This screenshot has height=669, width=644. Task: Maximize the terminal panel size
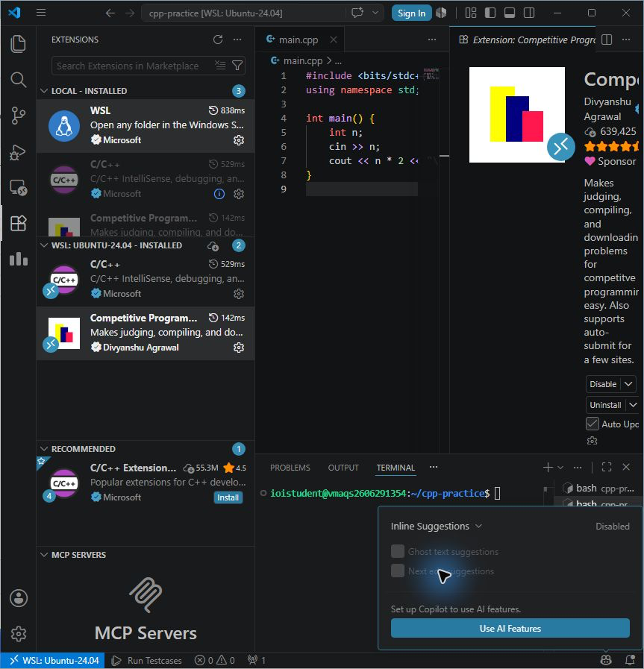pos(607,467)
